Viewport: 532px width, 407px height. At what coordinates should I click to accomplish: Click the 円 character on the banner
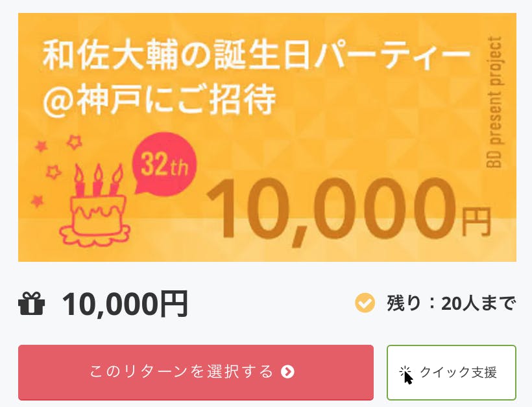click(476, 222)
